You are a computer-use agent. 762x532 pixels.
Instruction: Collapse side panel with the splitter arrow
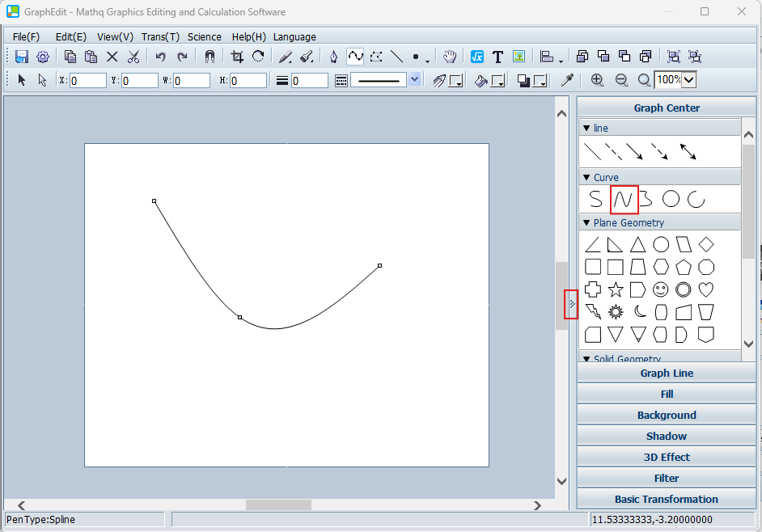click(x=571, y=304)
